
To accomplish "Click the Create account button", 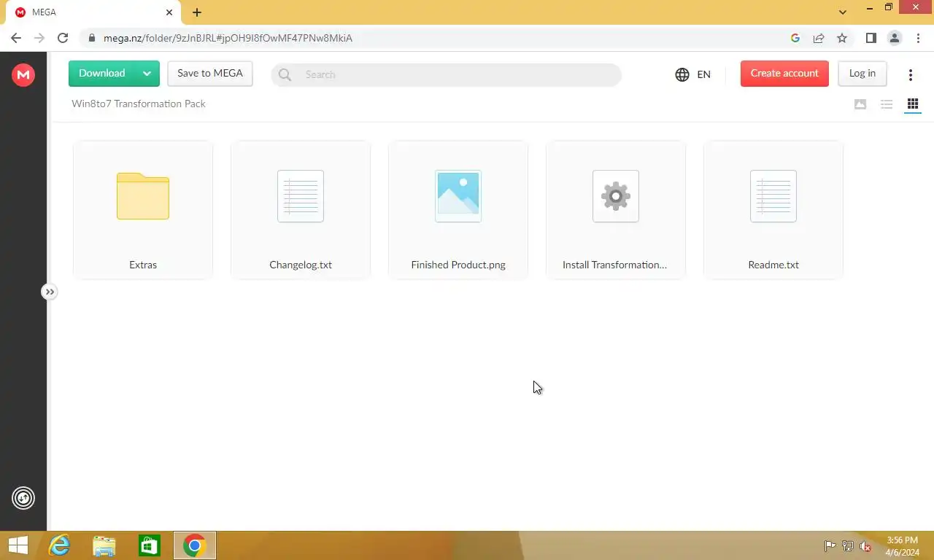I will coord(784,73).
